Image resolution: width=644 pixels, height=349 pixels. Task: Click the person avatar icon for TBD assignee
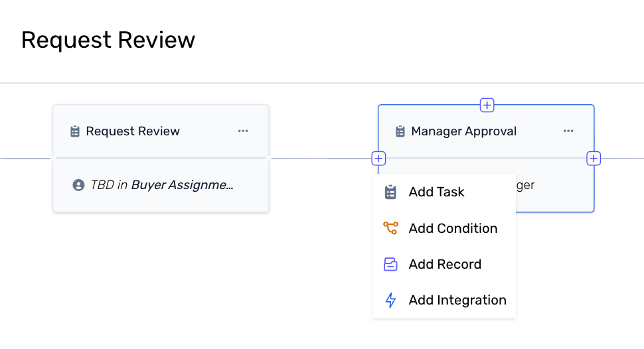point(78,185)
